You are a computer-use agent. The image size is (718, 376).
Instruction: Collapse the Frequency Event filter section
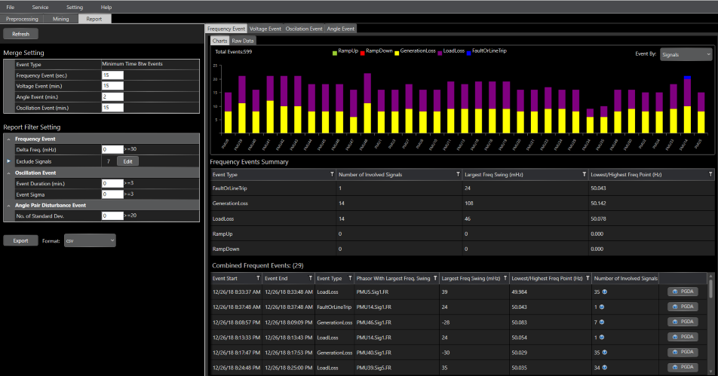pos(9,139)
